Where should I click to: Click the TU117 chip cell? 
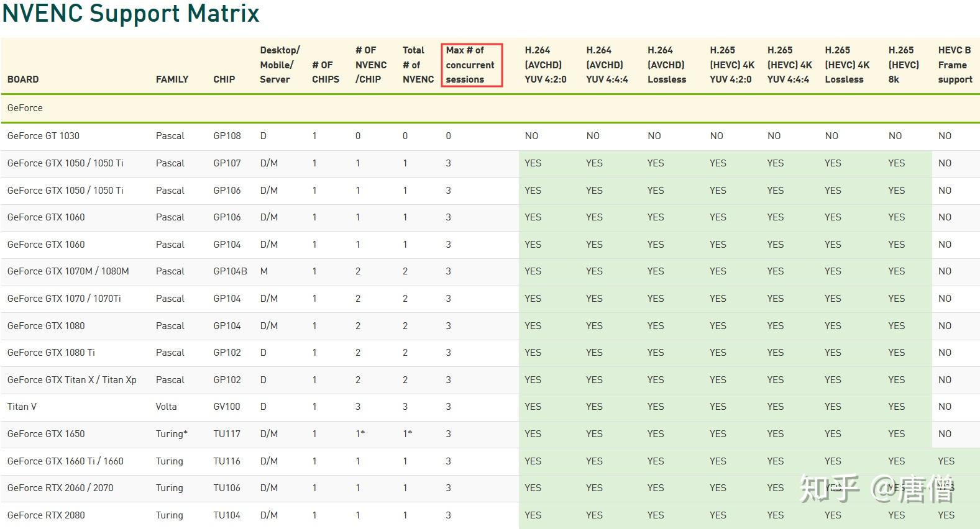tap(227, 434)
